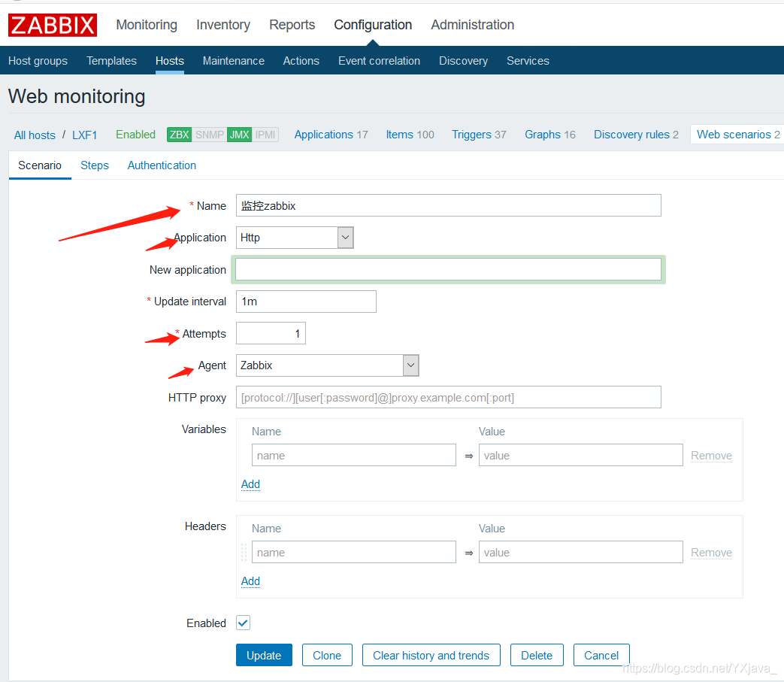Go to Actions section
This screenshot has height=682, width=784.
pos(301,60)
